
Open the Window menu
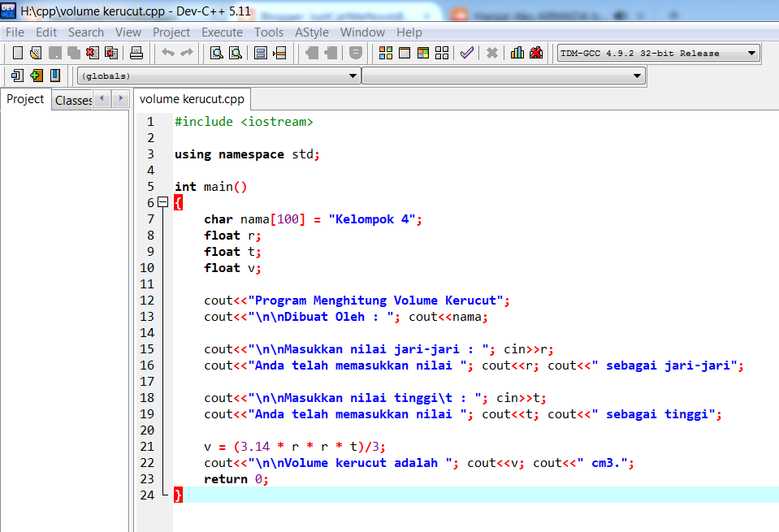coord(362,32)
